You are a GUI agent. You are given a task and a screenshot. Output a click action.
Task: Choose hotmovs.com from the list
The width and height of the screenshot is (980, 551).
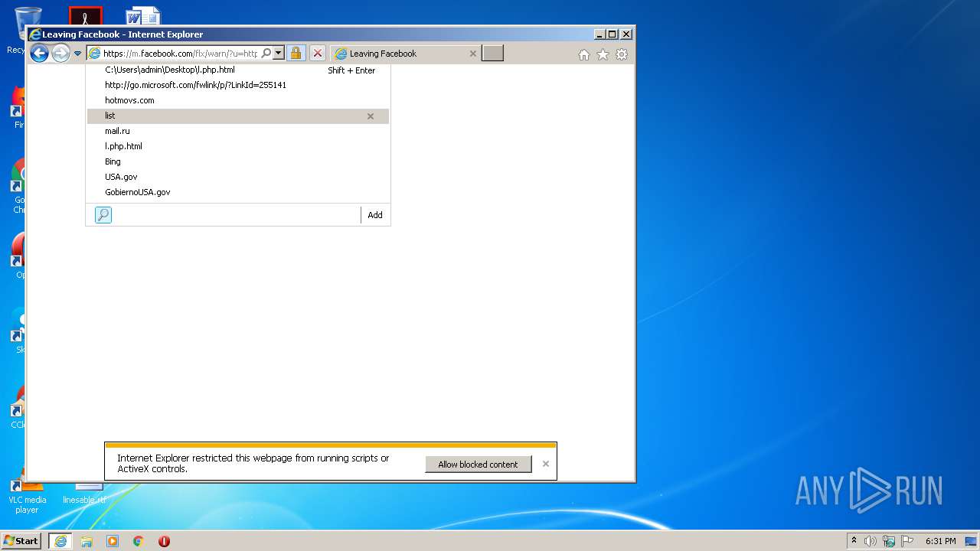[238, 100]
